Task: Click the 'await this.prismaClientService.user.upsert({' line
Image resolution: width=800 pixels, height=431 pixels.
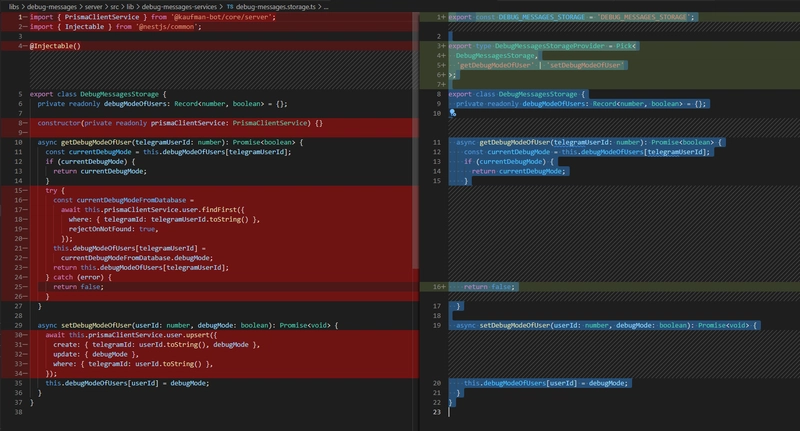Action: click(131, 335)
